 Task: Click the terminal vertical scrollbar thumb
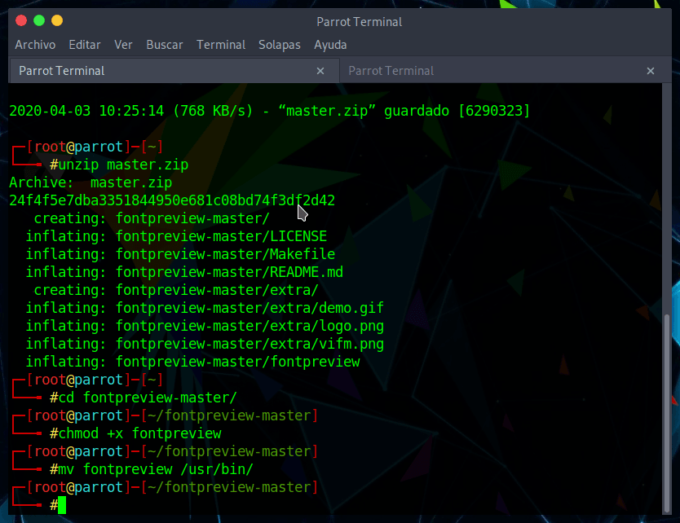point(667,413)
